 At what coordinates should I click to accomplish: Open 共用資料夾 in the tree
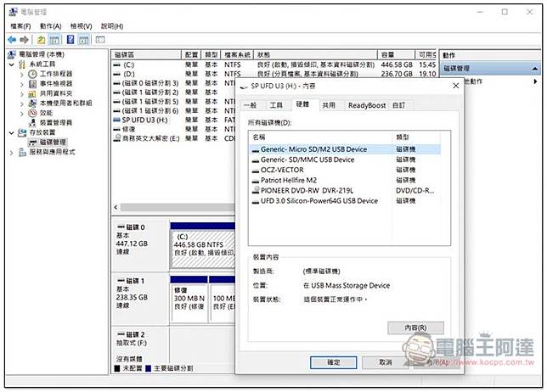point(56,93)
